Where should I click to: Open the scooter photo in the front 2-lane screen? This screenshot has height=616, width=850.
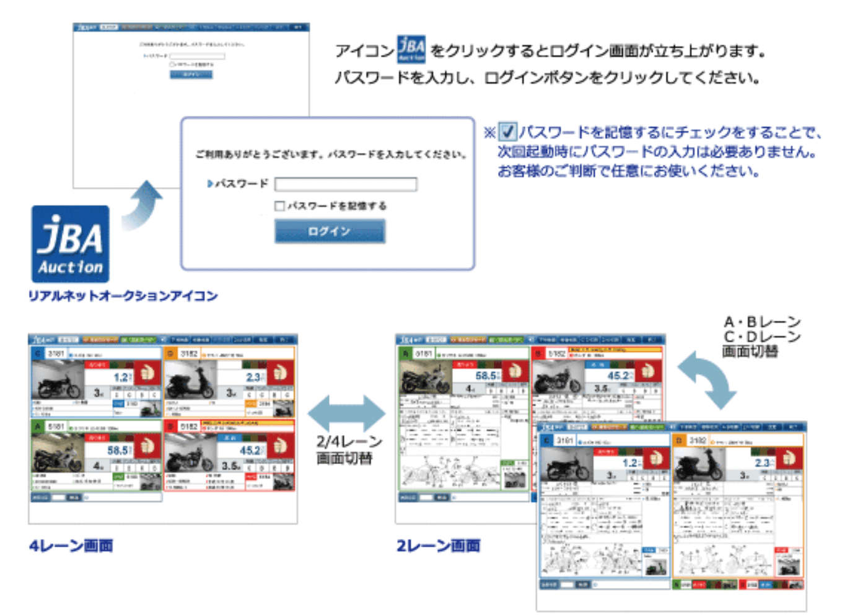click(x=700, y=465)
